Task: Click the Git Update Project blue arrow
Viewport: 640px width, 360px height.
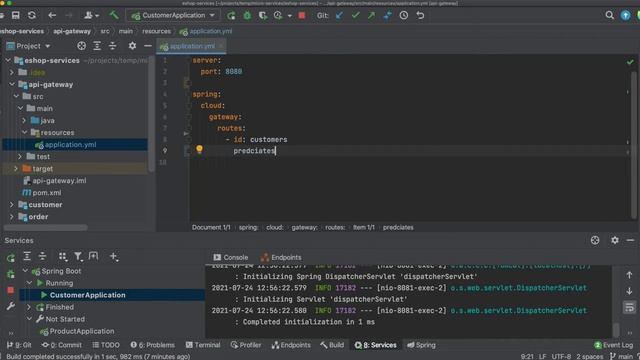Action: (339, 16)
